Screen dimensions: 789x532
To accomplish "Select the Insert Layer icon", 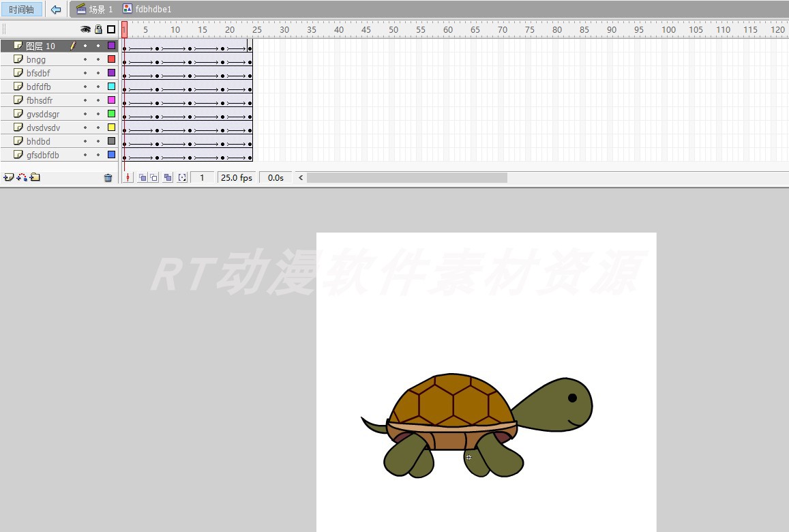I will point(9,177).
